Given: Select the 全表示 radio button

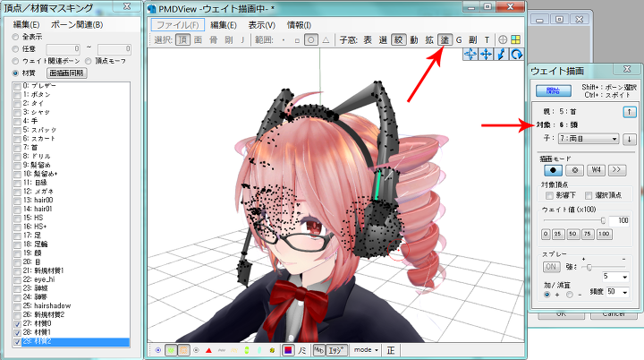Looking at the screenshot, I should tap(15, 37).
